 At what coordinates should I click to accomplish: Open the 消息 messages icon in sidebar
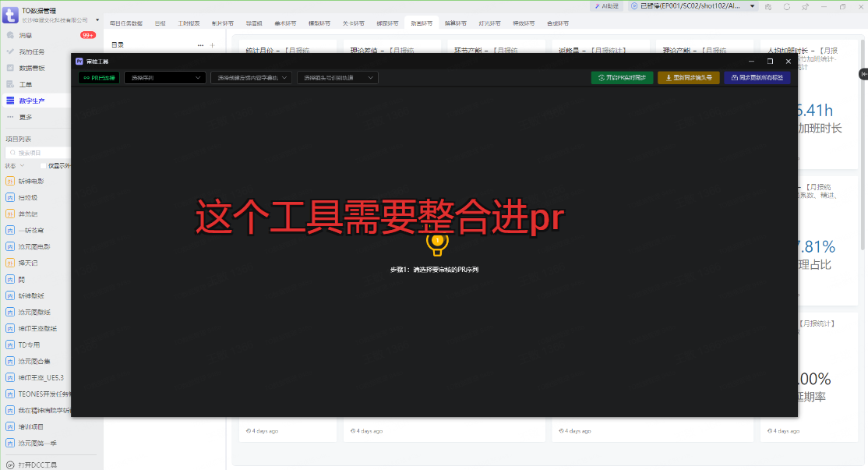10,35
